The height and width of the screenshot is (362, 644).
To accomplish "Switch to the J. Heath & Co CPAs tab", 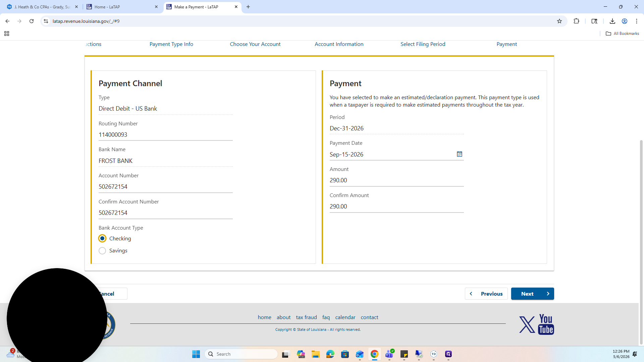I will [x=42, y=7].
